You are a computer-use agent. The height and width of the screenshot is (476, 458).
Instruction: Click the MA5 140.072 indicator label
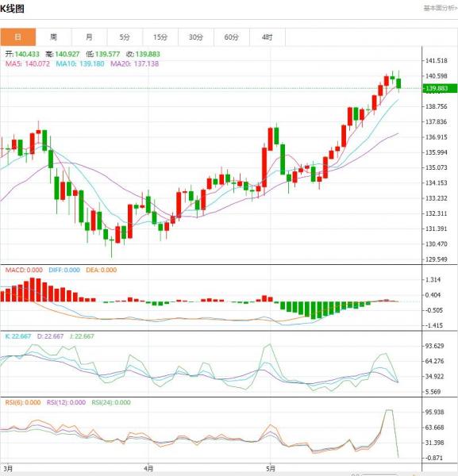coord(28,63)
